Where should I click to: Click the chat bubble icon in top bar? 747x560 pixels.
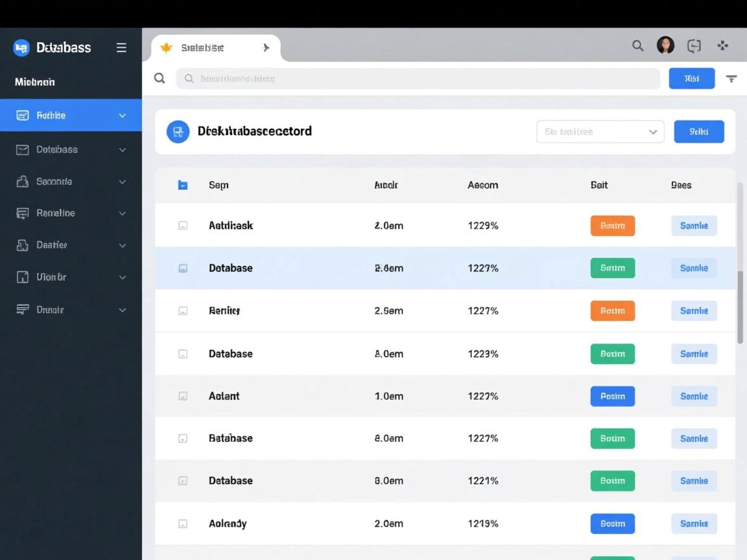click(x=694, y=45)
